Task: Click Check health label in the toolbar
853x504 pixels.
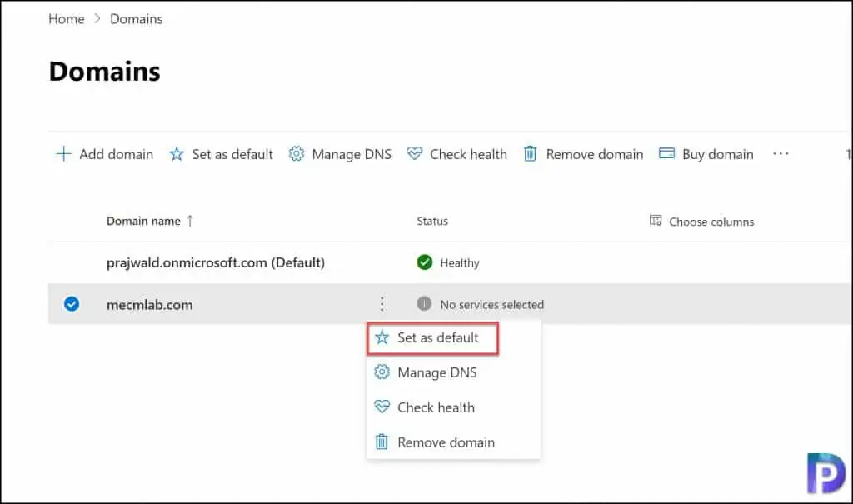Action: tap(468, 155)
